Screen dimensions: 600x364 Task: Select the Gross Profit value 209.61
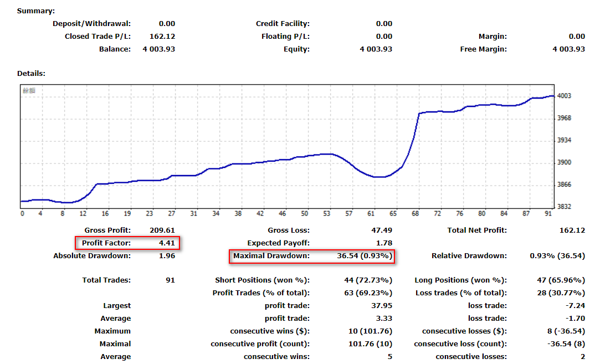click(x=162, y=230)
